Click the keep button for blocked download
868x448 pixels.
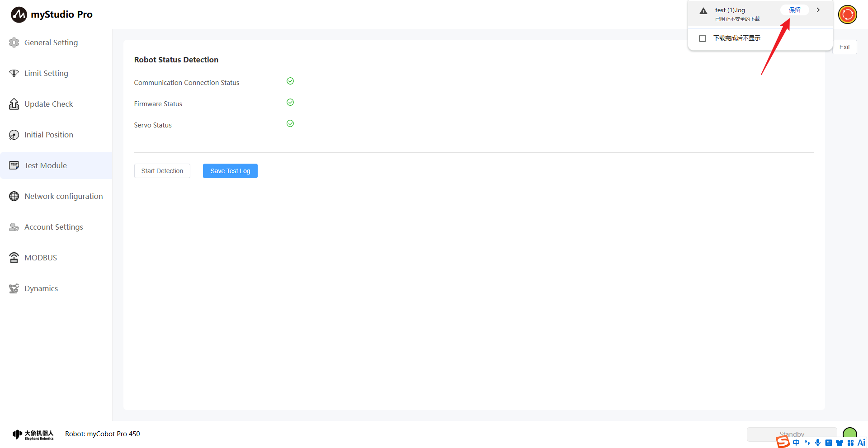coord(794,10)
